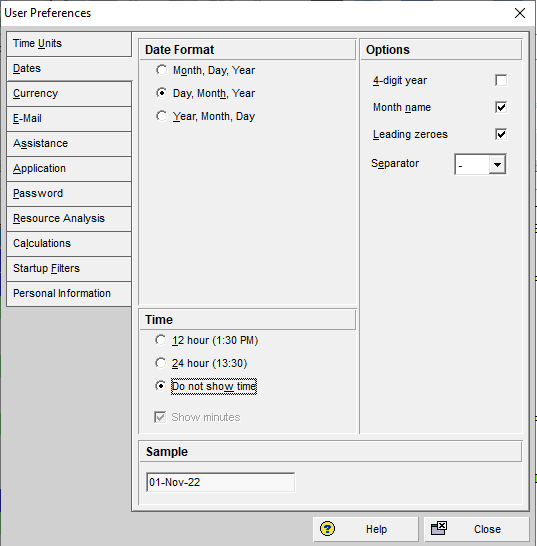Screen dimensions: 537x546
Task: Select Month, Day, Year date format
Action: 161,70
